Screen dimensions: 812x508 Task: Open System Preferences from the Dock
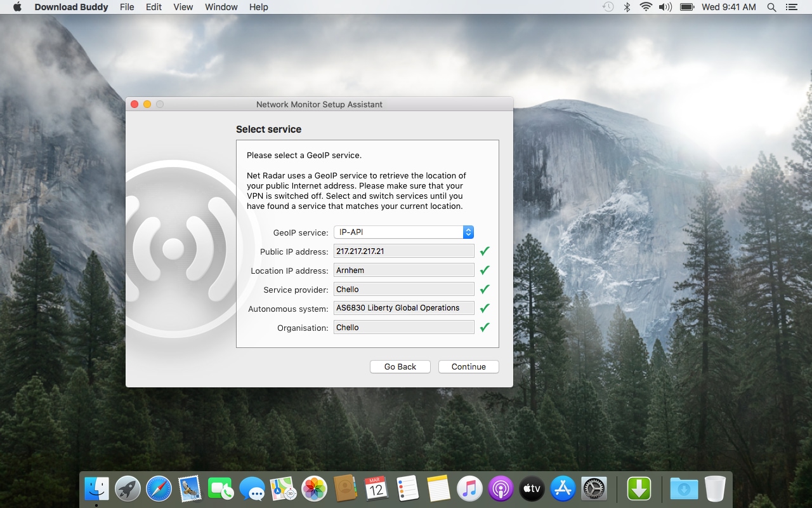594,489
